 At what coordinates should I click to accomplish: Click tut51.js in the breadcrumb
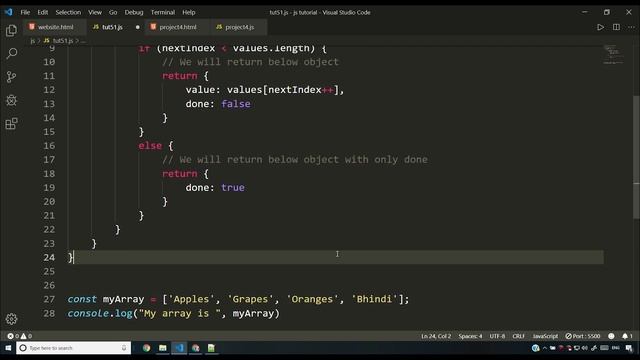click(x=63, y=40)
